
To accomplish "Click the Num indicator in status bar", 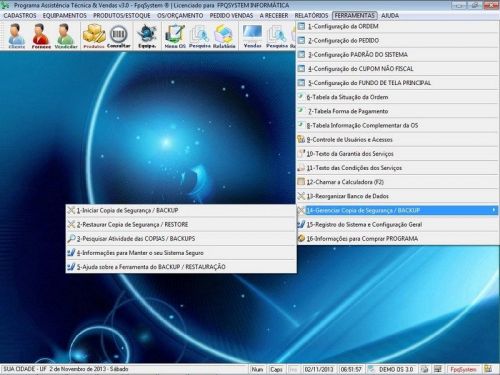I will pyautogui.click(x=257, y=369).
